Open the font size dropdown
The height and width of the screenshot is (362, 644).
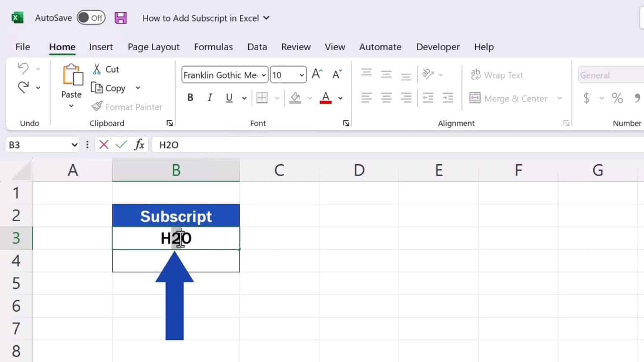(301, 75)
